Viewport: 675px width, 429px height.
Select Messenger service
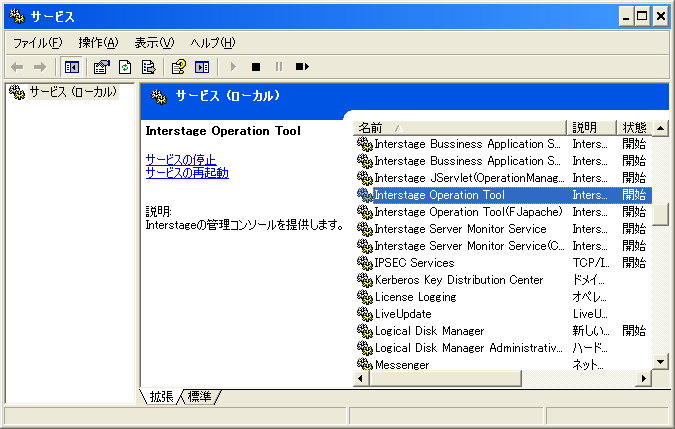pyautogui.click(x=402, y=365)
